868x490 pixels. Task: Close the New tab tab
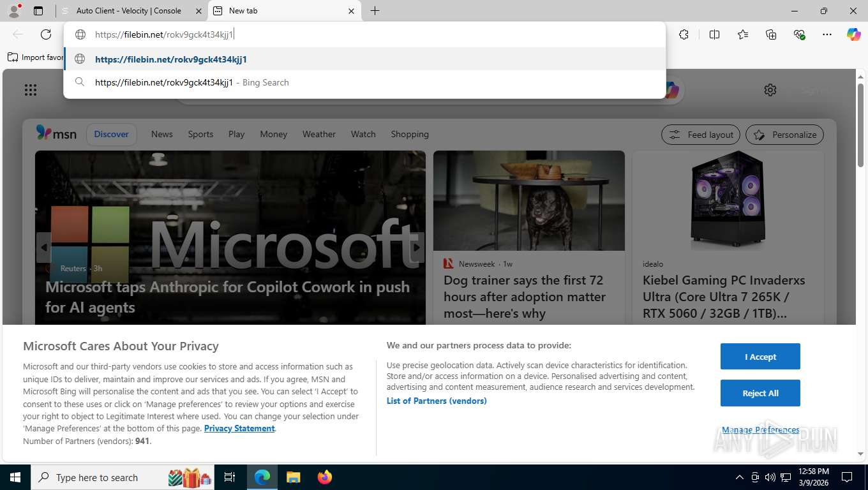pos(351,11)
